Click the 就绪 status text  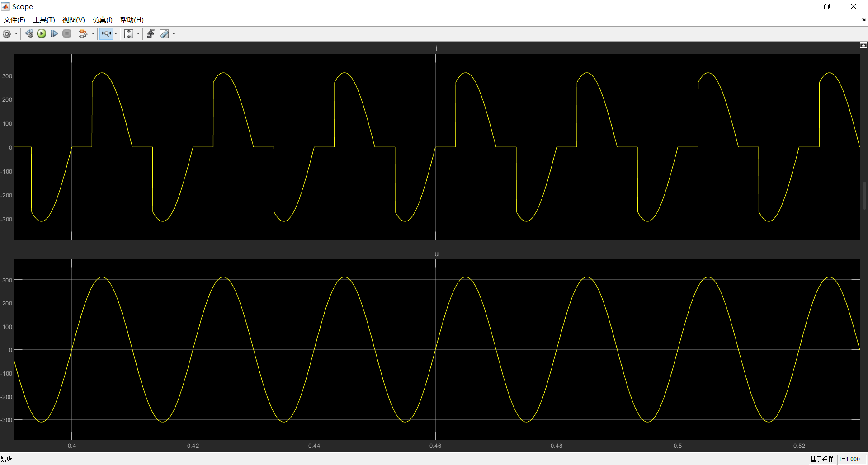[6, 459]
